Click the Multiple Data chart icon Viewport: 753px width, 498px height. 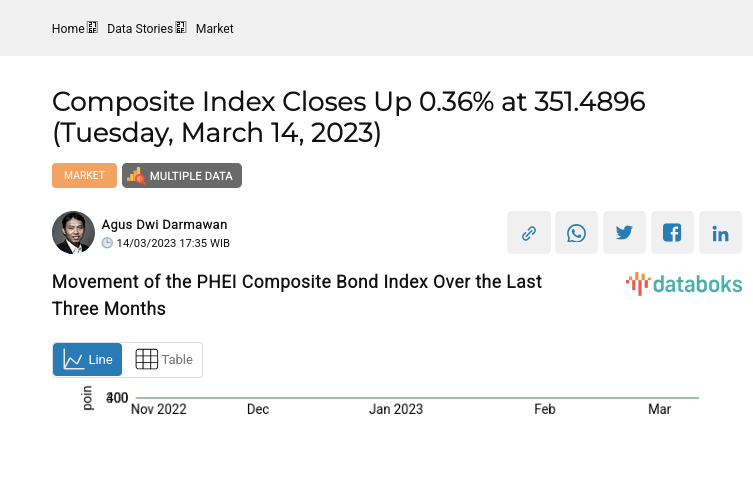click(x=136, y=176)
